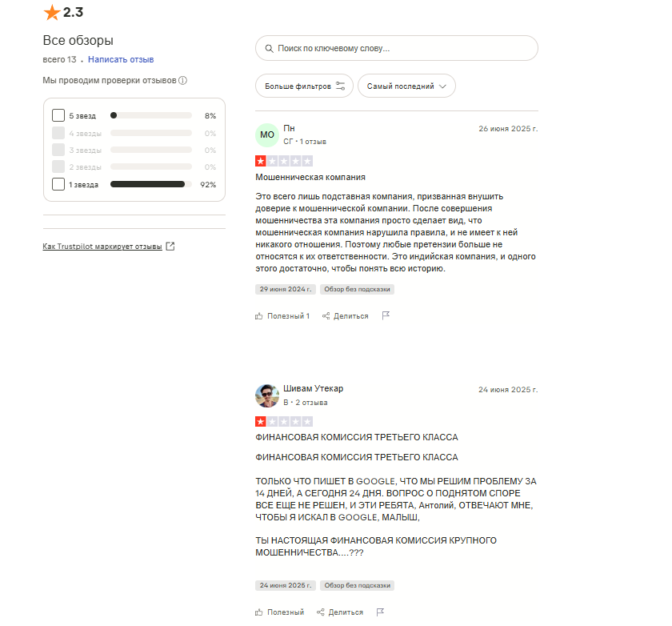Open the Больше фильтров filter panel
The width and height of the screenshot is (672, 626).
click(x=304, y=86)
